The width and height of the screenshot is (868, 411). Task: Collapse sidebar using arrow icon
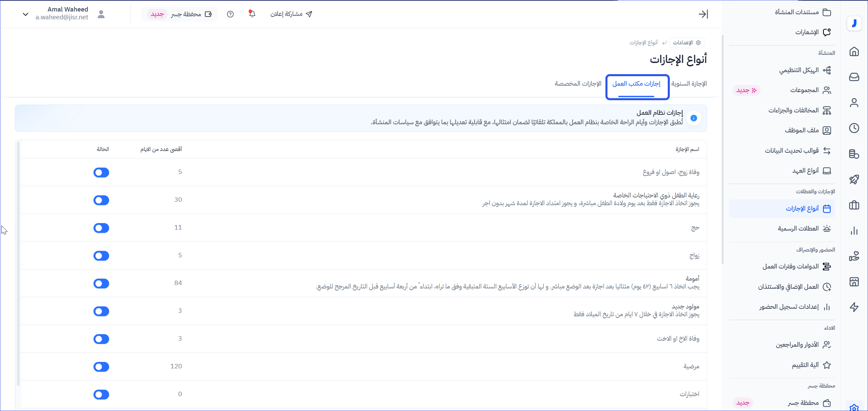coord(703,14)
